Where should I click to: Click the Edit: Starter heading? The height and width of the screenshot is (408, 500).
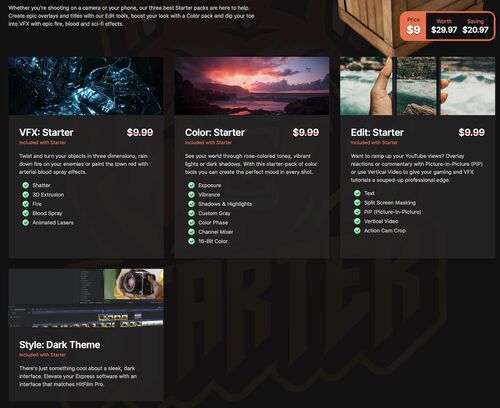[377, 132]
